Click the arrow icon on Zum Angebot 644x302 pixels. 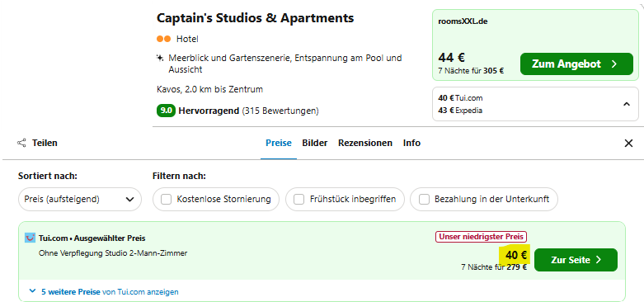[x=614, y=64]
